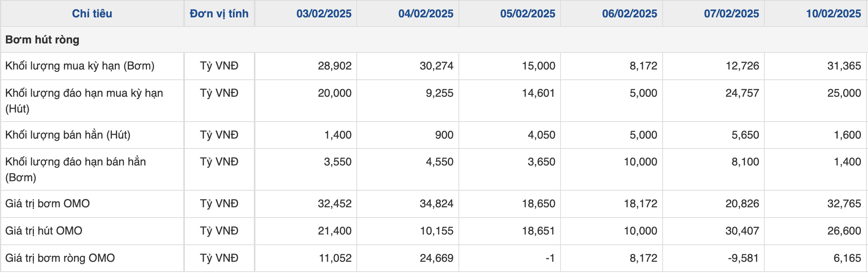Click the Giá trị bơm OMO row label

coord(47,204)
